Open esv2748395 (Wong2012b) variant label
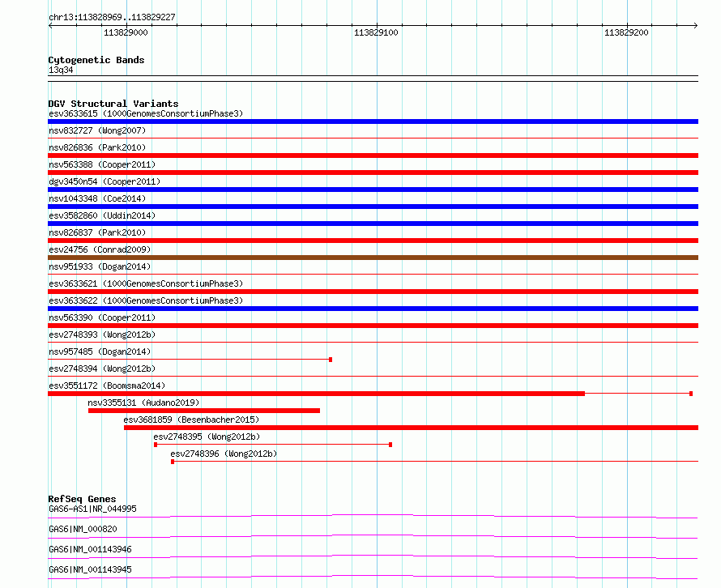 click(x=207, y=437)
